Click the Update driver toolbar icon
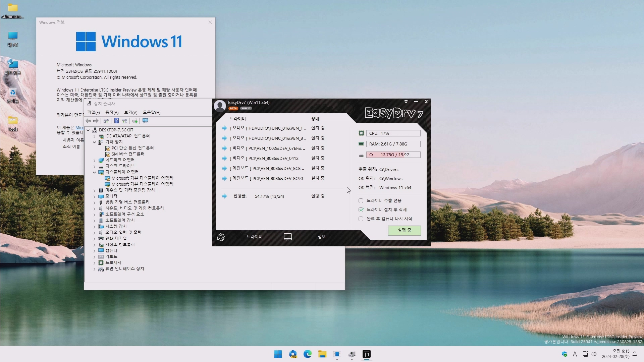644x362 pixels. (x=135, y=121)
